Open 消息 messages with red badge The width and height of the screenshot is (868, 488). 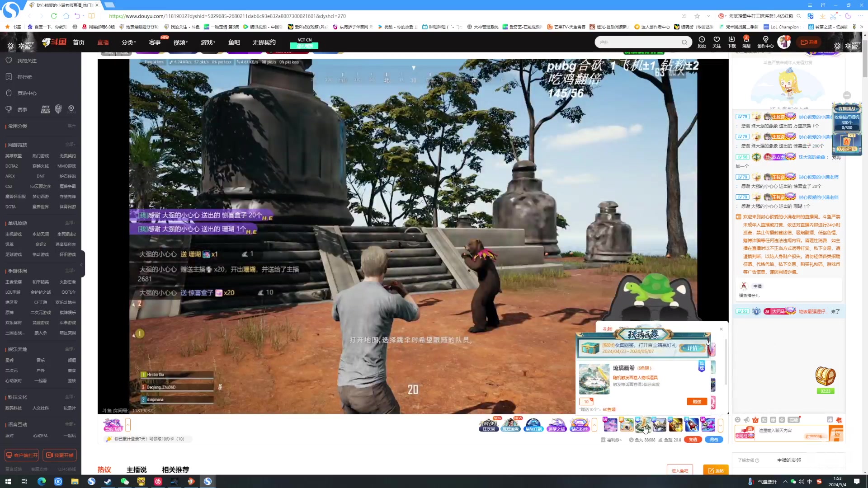point(746,42)
